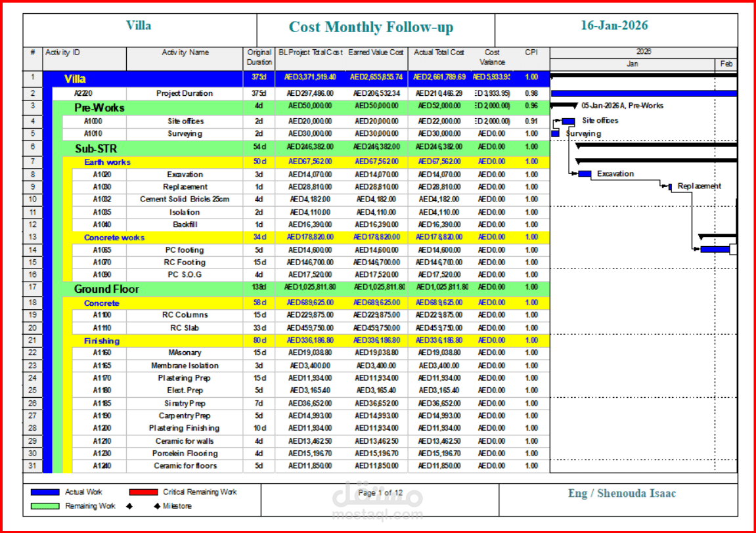This screenshot has height=533, width=756.
Task: Collapse the Villa summary group
Action: [x=74, y=77]
